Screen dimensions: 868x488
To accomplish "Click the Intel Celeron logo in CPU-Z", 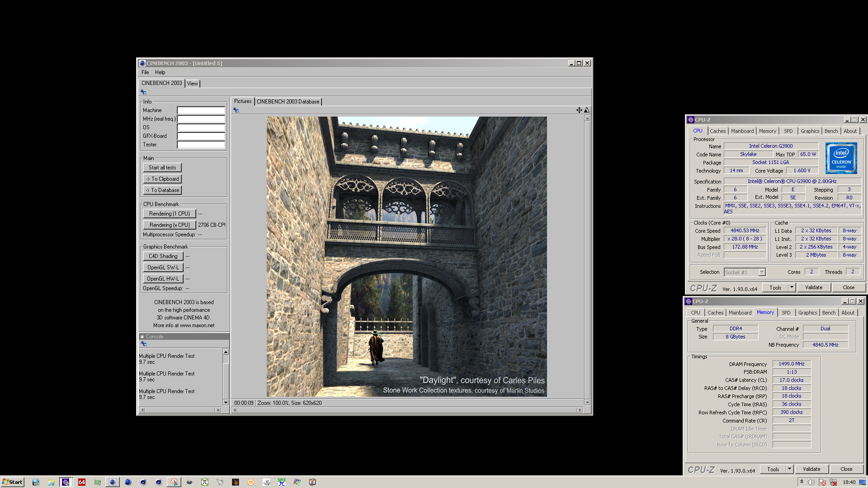I will click(x=841, y=158).
